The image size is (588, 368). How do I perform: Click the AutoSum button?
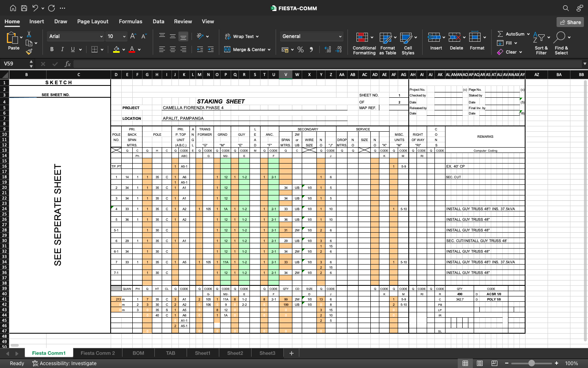coord(510,34)
